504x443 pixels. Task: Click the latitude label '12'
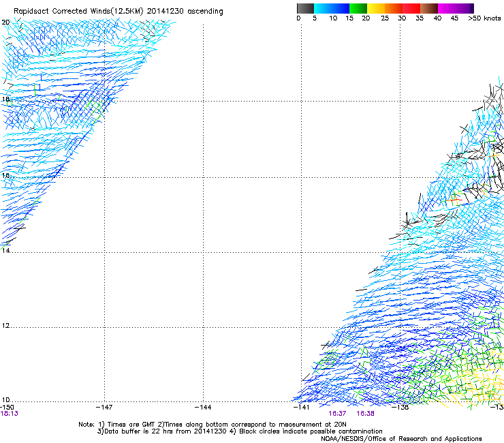(x=5, y=326)
